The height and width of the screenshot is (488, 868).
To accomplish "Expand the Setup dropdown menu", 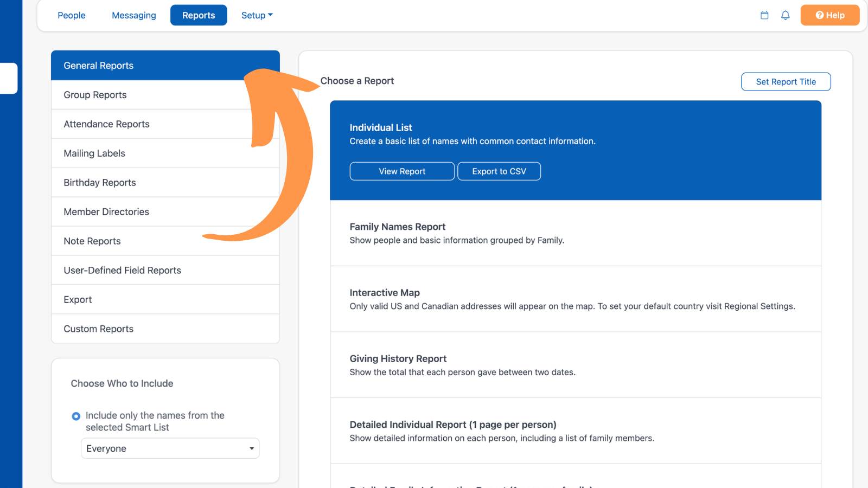I will [x=257, y=15].
